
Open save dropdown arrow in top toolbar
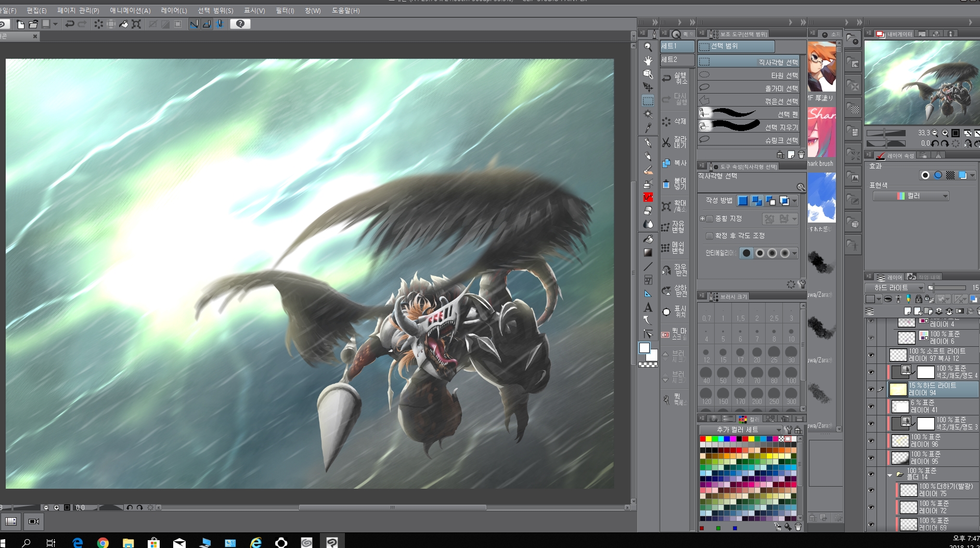[55, 24]
